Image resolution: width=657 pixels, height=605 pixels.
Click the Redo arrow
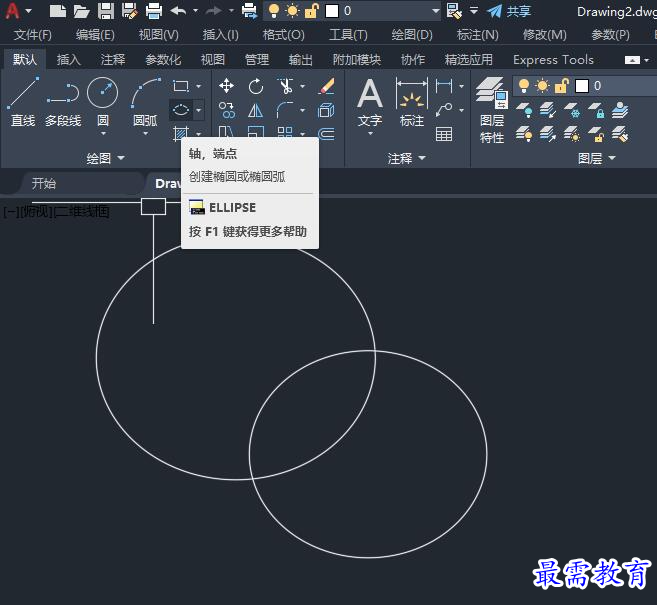tap(214, 11)
